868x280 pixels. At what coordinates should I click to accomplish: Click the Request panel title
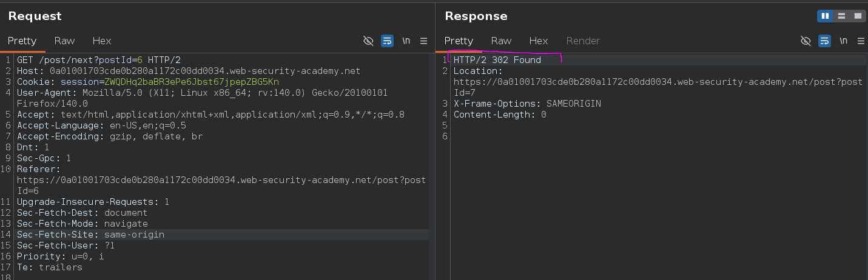point(35,16)
